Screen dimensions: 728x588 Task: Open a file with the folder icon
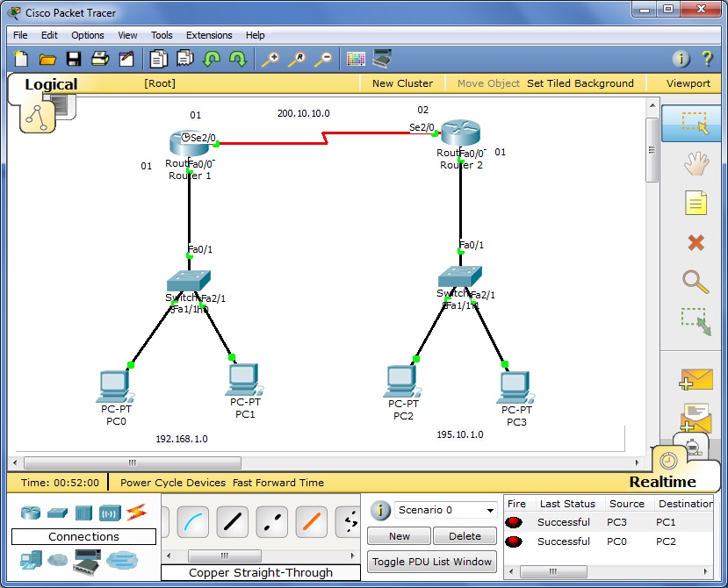tap(47, 59)
